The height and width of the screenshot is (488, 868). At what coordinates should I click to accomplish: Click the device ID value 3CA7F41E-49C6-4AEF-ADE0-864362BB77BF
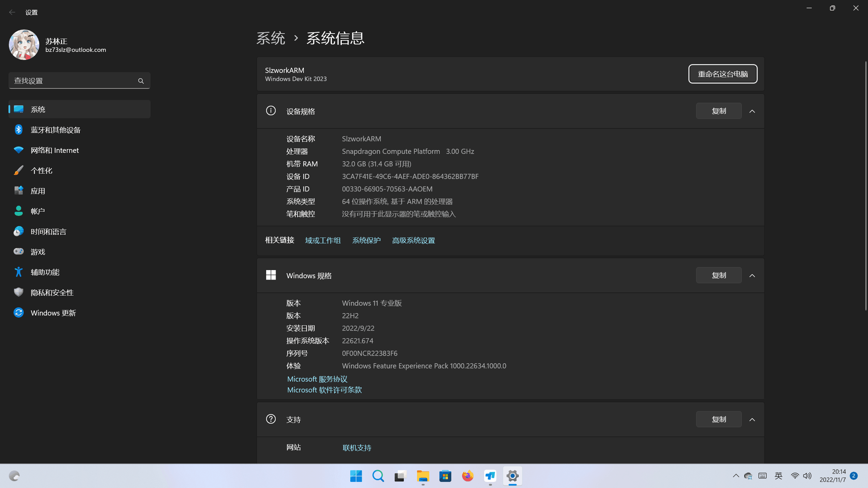tap(410, 176)
